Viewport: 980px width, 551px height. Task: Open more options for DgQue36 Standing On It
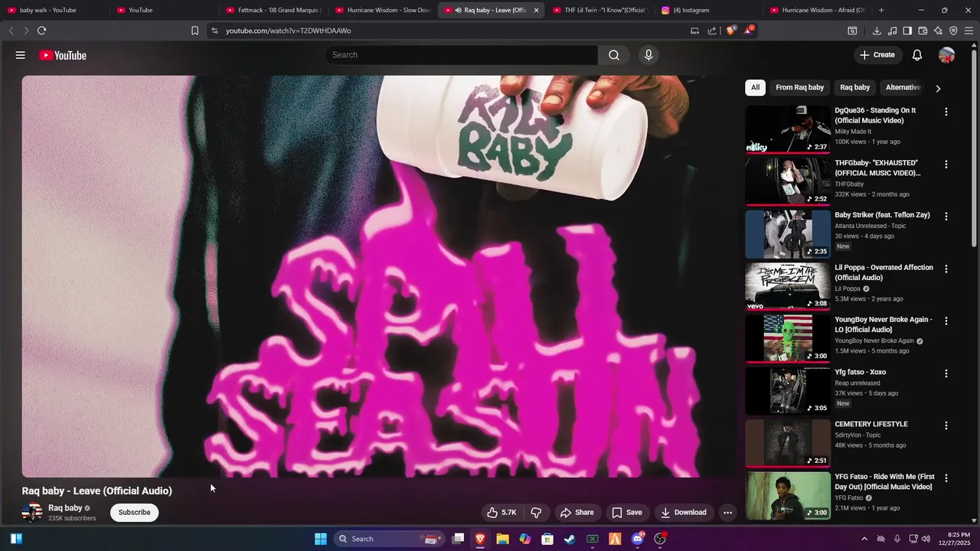tap(946, 112)
